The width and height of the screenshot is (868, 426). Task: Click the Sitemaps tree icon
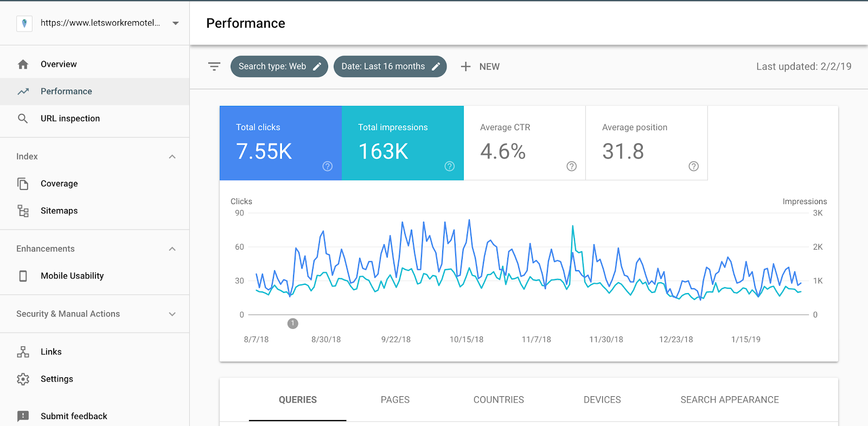pyautogui.click(x=23, y=211)
